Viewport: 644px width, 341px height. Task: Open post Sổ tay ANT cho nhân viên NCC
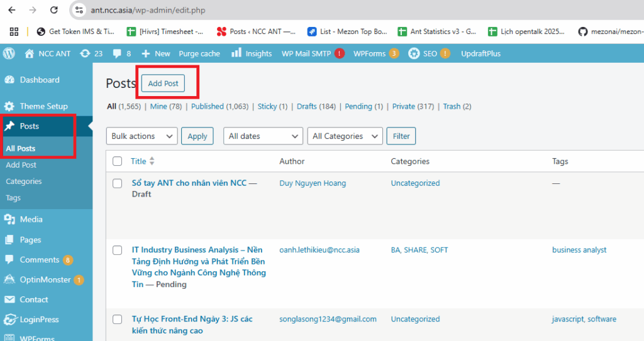tap(189, 183)
